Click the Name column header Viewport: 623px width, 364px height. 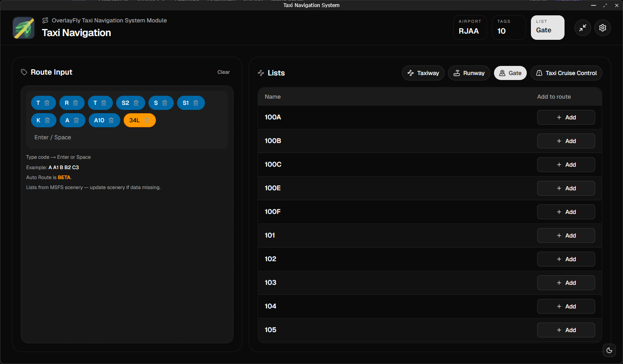(x=273, y=97)
